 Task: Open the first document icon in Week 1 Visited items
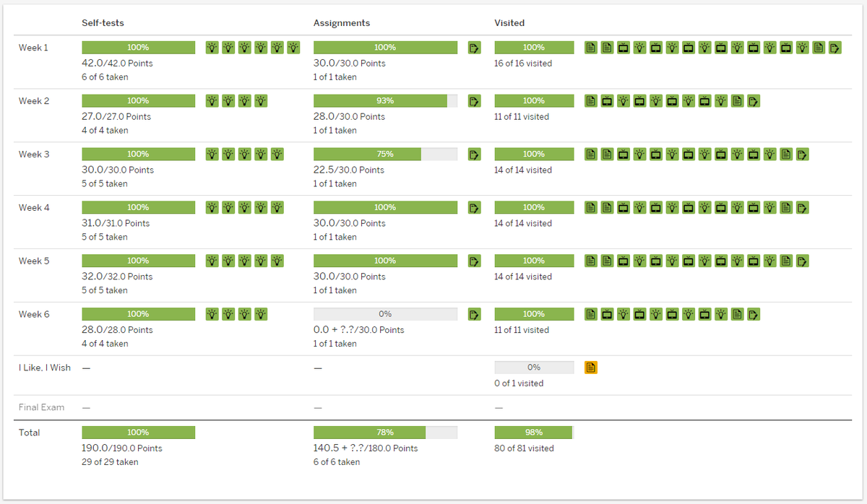(x=591, y=48)
